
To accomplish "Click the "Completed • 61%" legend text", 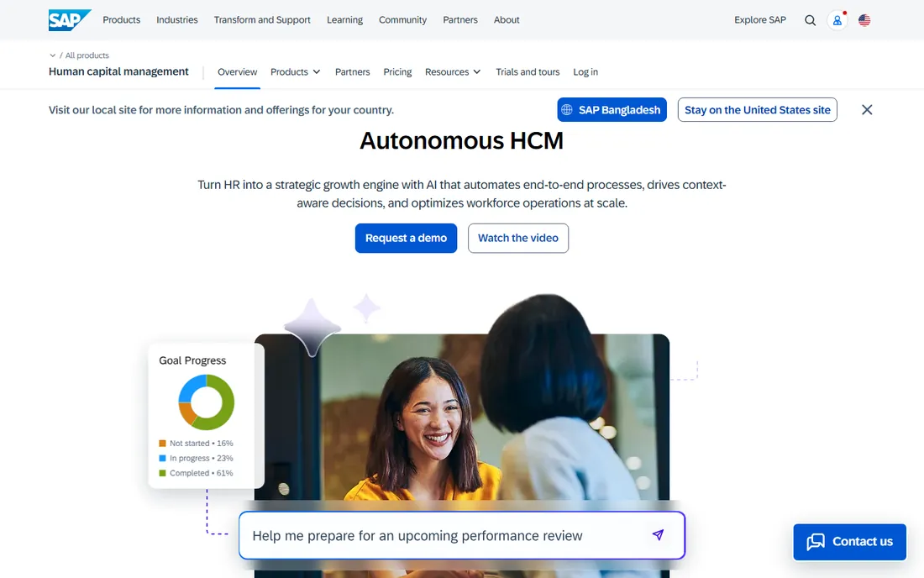I will 201,472.
